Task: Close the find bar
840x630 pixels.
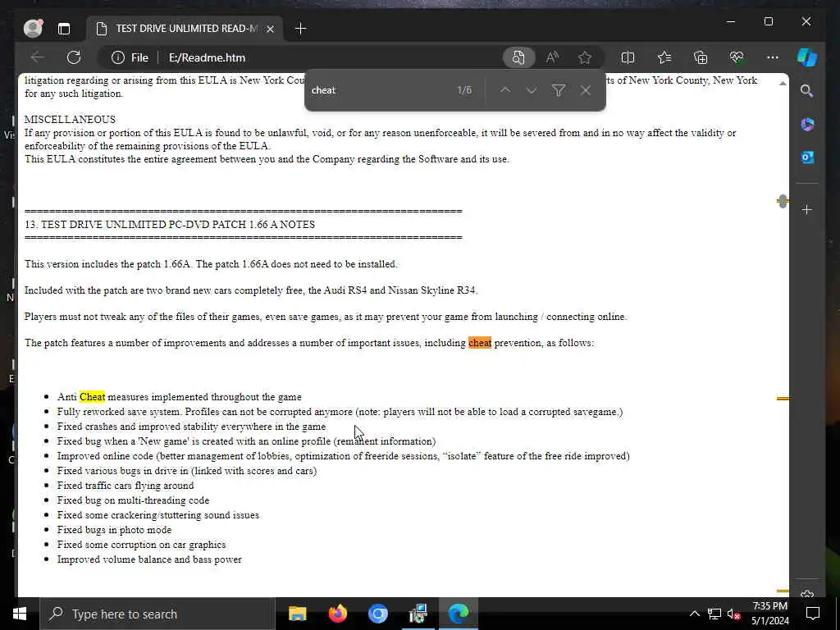Action: click(586, 90)
